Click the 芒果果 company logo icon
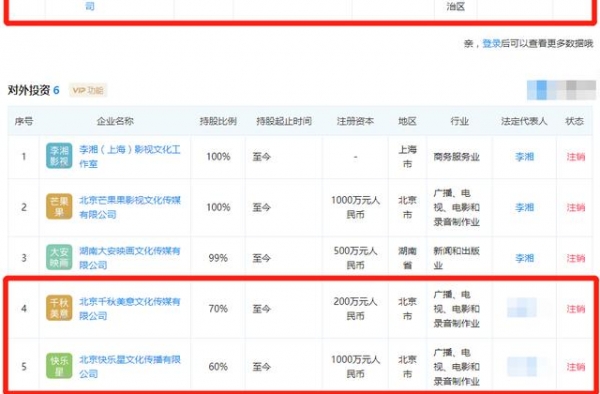The image size is (600, 394). (59, 207)
